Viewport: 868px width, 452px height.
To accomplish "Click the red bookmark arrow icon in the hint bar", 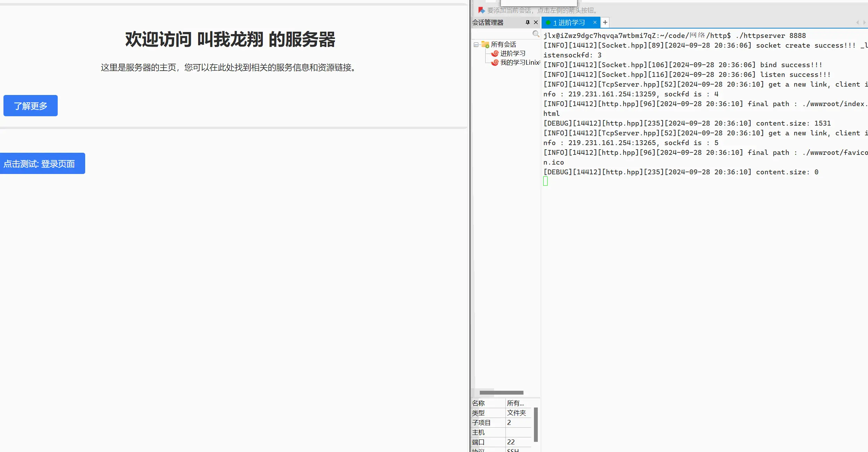I will click(x=481, y=10).
